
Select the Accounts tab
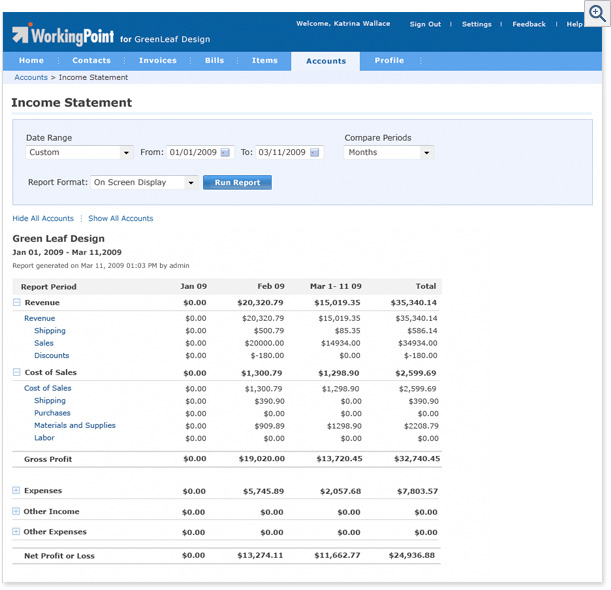(x=326, y=61)
